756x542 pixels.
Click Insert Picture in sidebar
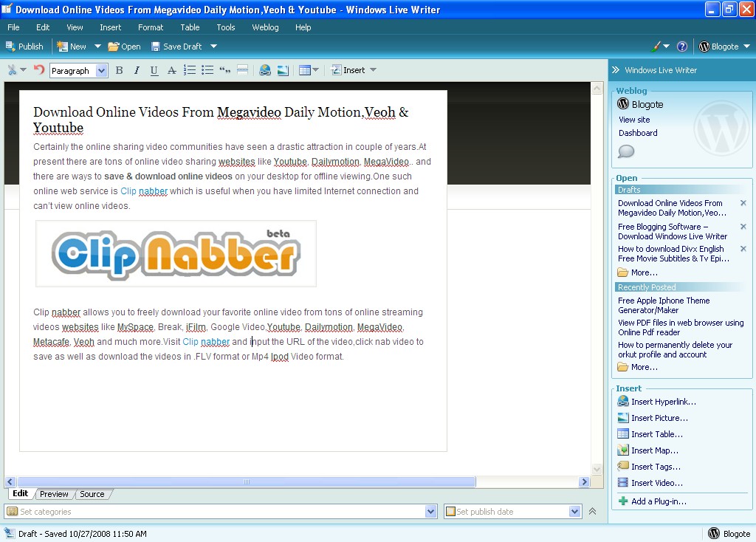coord(653,418)
